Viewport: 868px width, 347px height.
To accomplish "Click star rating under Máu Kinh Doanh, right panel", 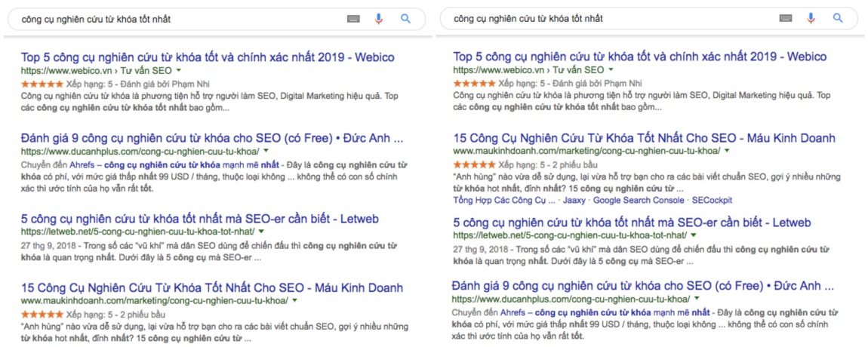I will [x=475, y=164].
